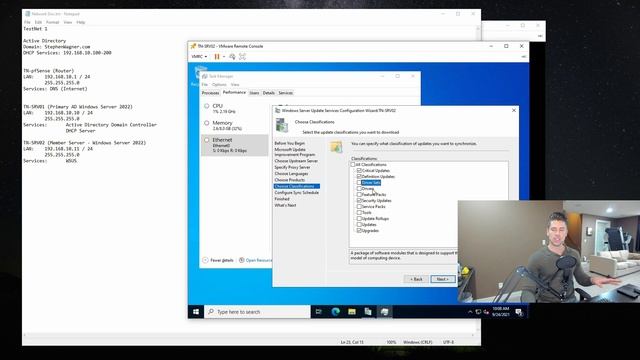Select Configure Sync Schedule step
This screenshot has height=360, width=640.
tap(296, 192)
